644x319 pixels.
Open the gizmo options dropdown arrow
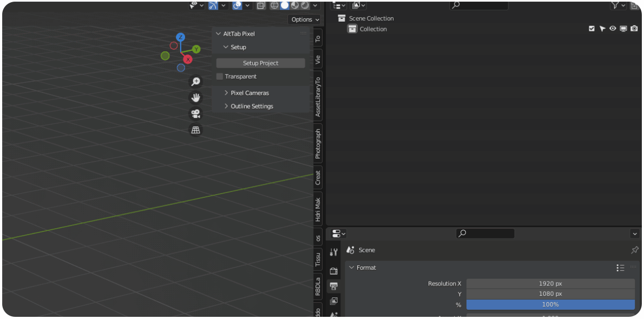224,5
